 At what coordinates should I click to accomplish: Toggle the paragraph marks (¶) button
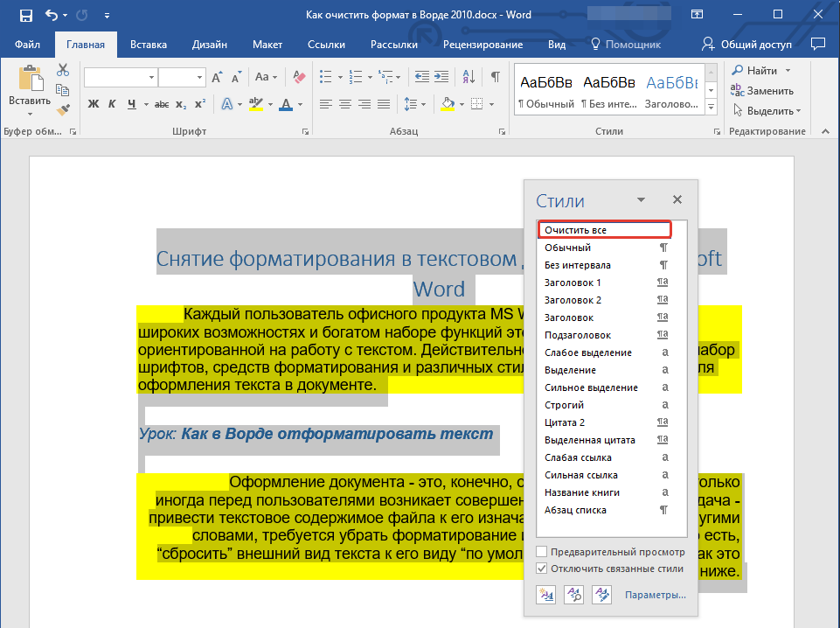point(495,77)
